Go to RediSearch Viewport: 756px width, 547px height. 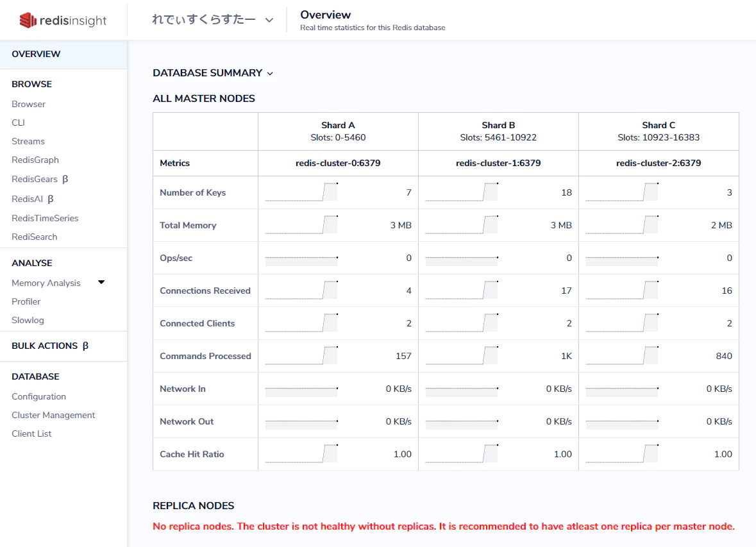coord(35,237)
